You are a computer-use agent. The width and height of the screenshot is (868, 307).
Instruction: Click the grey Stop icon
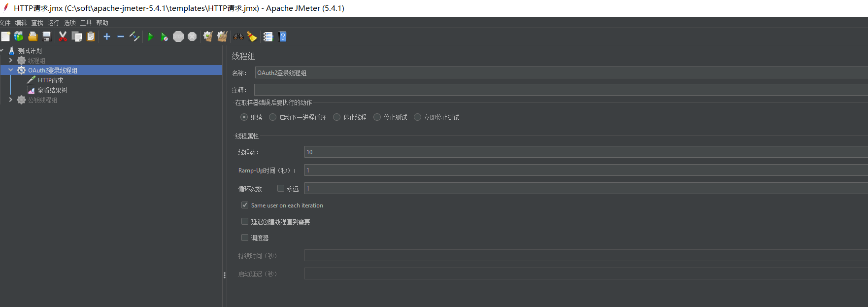click(178, 36)
